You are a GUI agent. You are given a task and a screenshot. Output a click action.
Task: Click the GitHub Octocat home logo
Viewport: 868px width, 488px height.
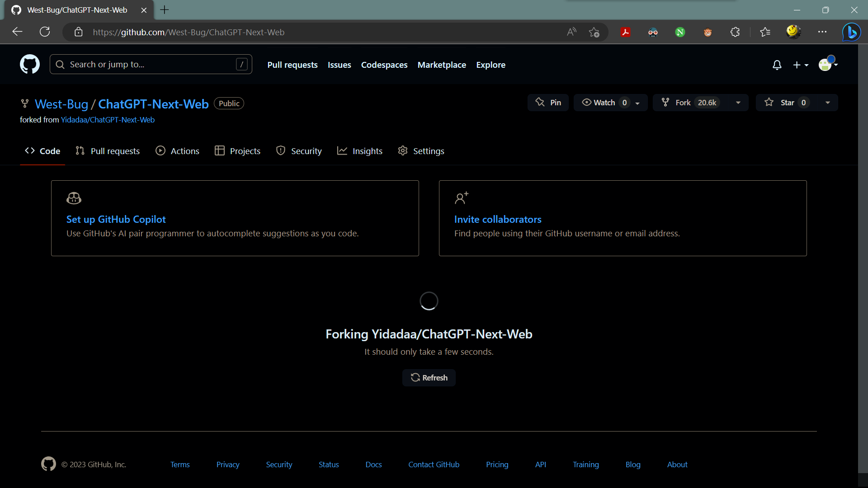pyautogui.click(x=30, y=65)
